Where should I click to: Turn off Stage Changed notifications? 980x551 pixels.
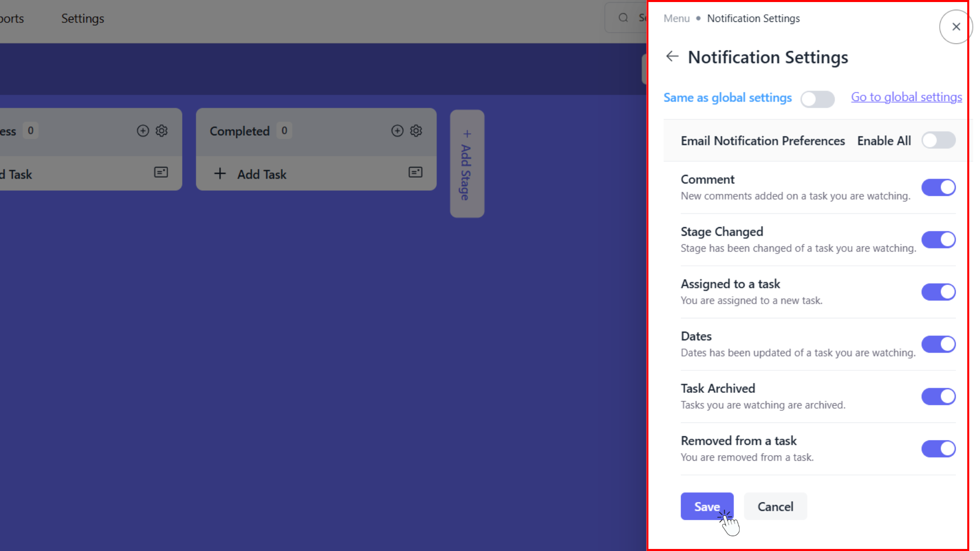(x=938, y=240)
